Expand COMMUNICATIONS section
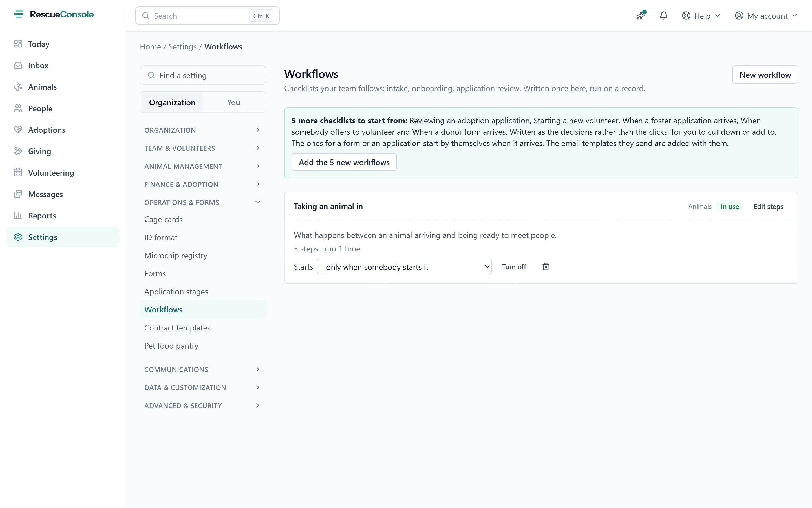Screen dimensions: 812x508 click(x=203, y=369)
